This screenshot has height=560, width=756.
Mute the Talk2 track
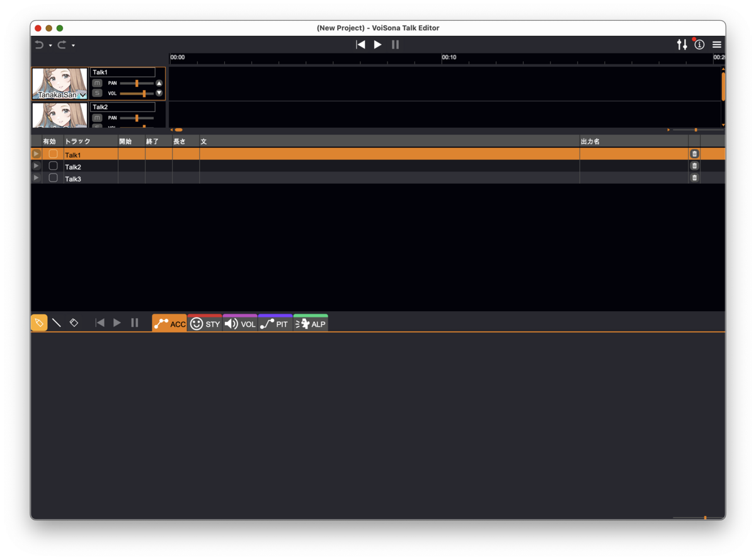click(97, 118)
